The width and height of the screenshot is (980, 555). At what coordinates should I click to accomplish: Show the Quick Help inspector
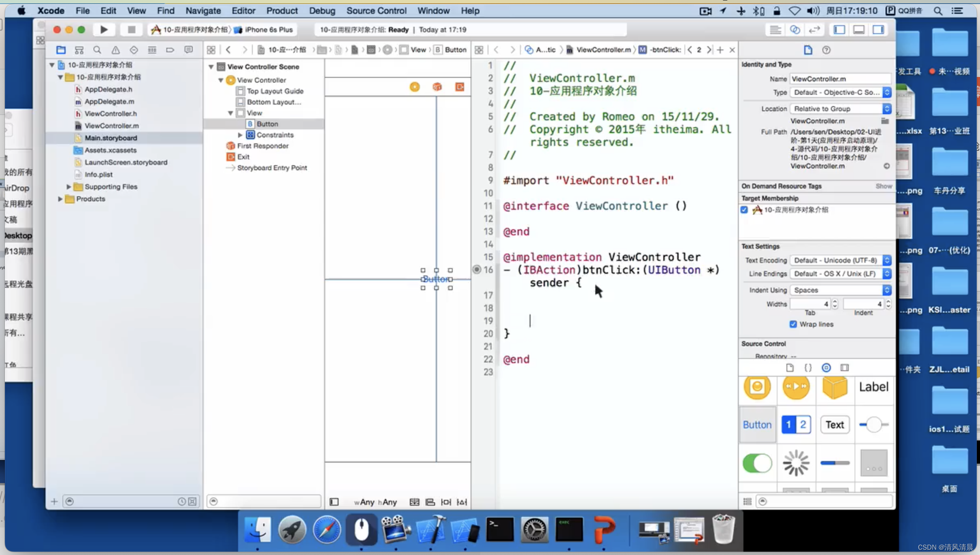[826, 50]
